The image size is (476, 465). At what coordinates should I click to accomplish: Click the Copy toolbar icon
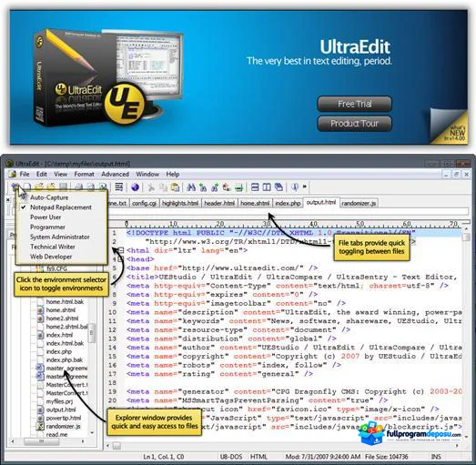click(163, 187)
